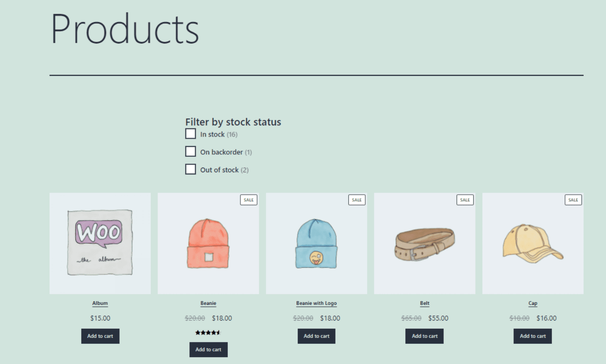Add the Cap to cart
The image size is (606, 364).
pyautogui.click(x=532, y=336)
